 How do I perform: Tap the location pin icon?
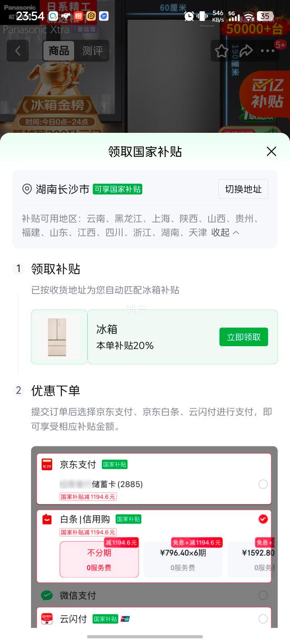(x=27, y=189)
